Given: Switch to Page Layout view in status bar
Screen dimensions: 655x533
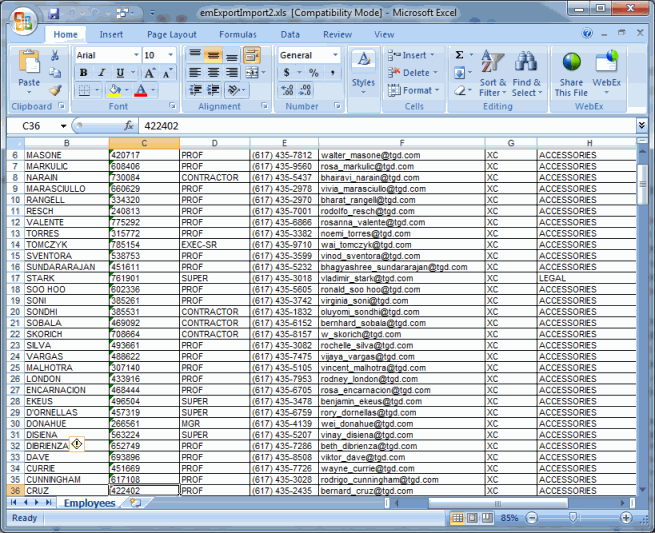Looking at the screenshot, I should tap(472, 518).
